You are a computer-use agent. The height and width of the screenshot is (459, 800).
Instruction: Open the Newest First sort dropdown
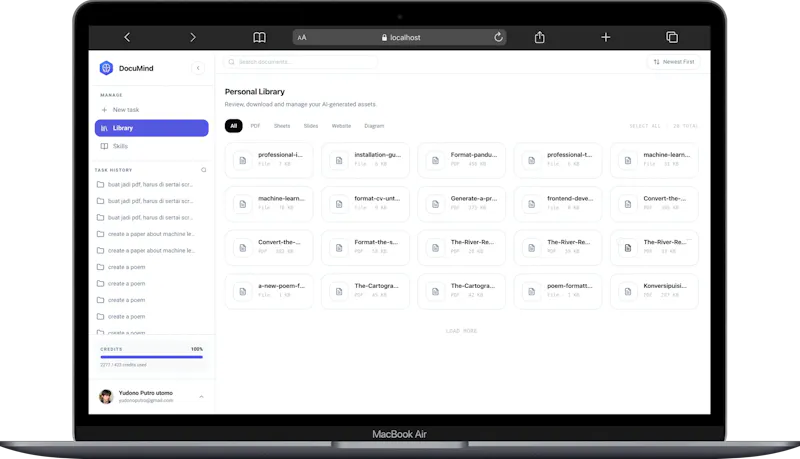(x=673, y=62)
